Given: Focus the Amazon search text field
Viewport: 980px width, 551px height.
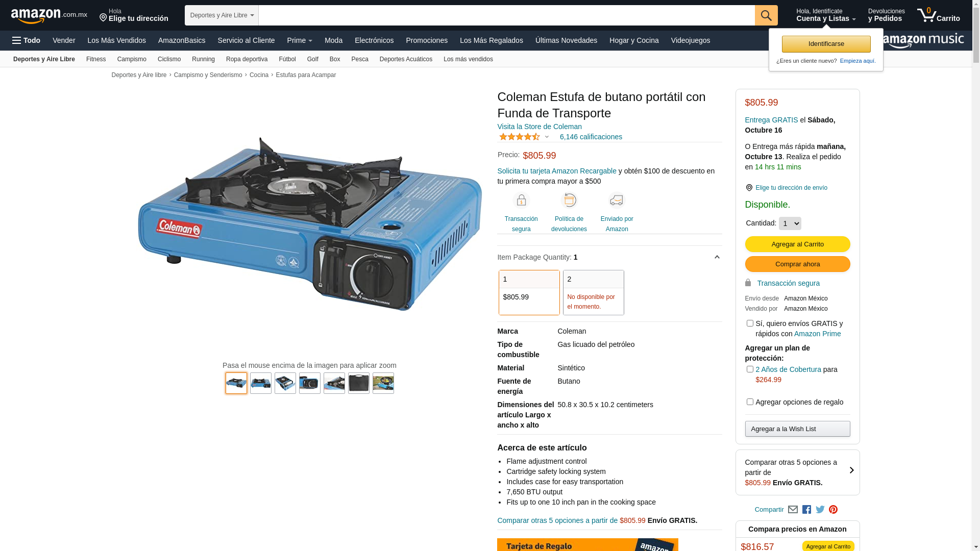Looking at the screenshot, I should coord(506,15).
